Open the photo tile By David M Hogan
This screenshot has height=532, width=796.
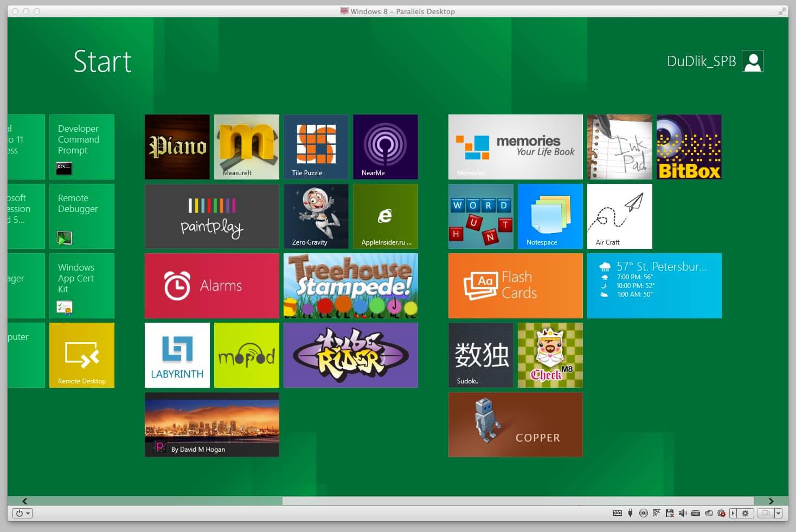pyautogui.click(x=212, y=425)
